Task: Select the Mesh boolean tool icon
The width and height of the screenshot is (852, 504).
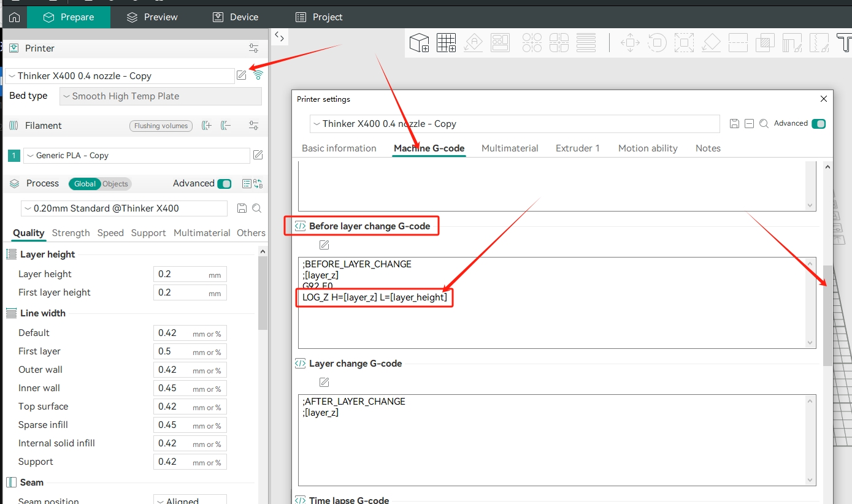Action: click(x=765, y=42)
